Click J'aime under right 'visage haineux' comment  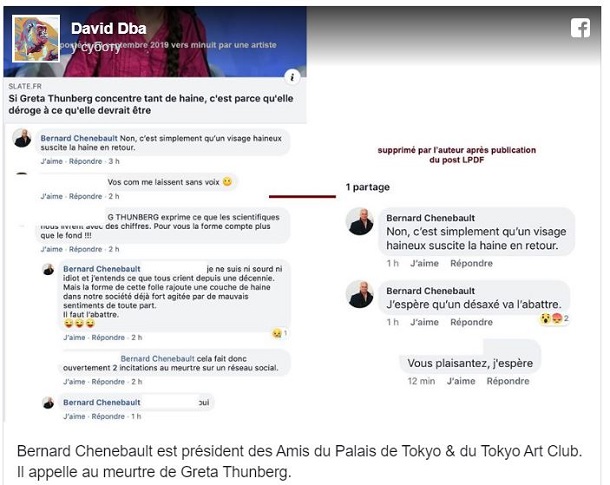[424, 263]
